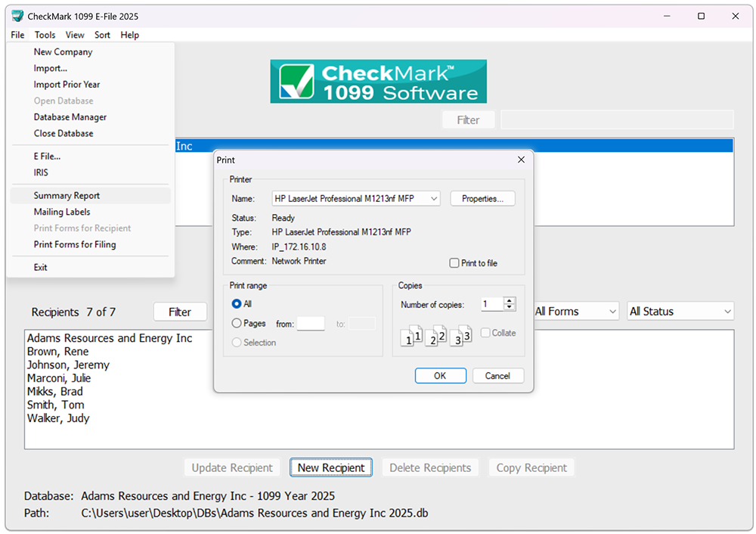This screenshot has width=756, height=534.
Task: Choose Summary Report menu entry
Action: (90, 195)
